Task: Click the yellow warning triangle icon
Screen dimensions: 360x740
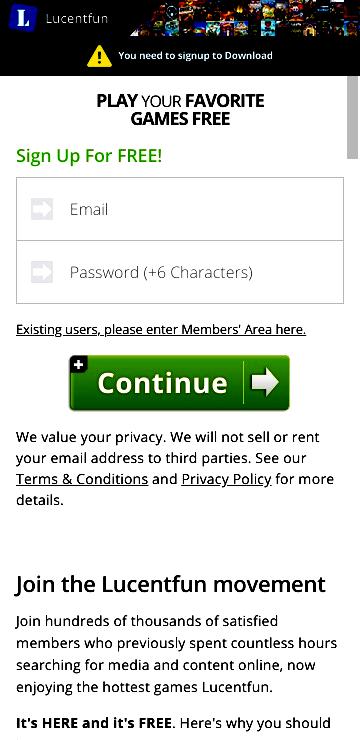Action: tap(100, 56)
